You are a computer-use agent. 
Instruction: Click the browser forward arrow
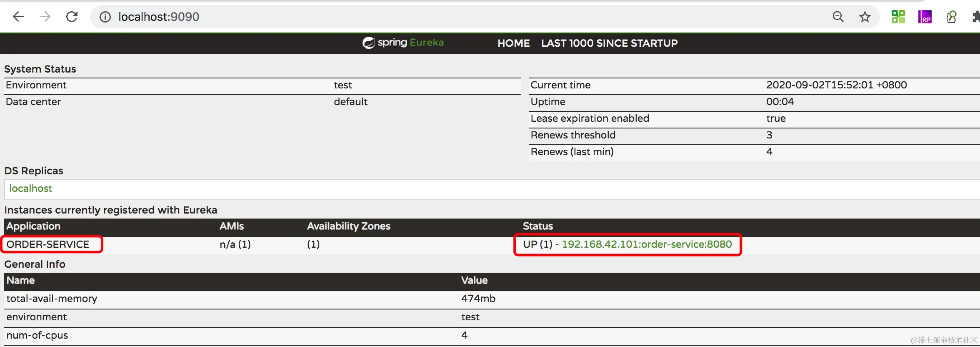pos(45,17)
